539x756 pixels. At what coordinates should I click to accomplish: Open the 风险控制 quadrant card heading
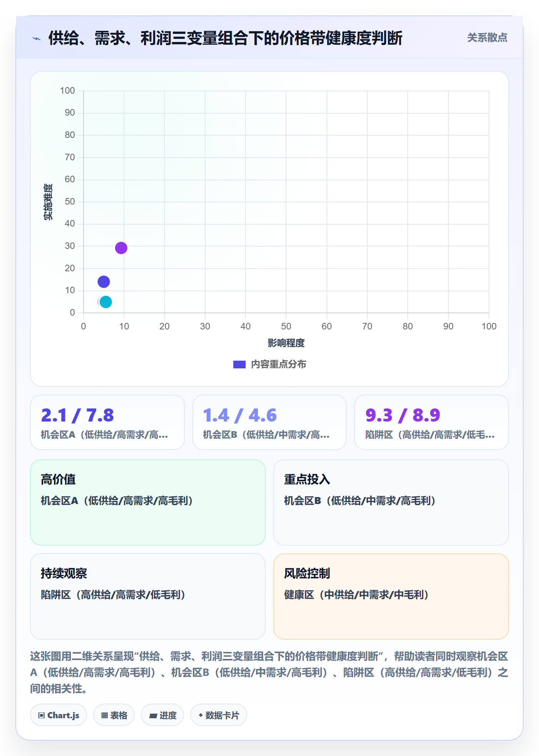click(x=307, y=573)
